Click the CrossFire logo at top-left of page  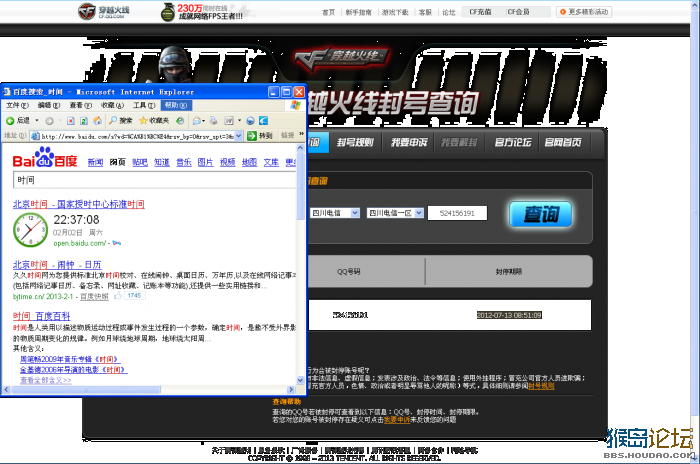104,11
